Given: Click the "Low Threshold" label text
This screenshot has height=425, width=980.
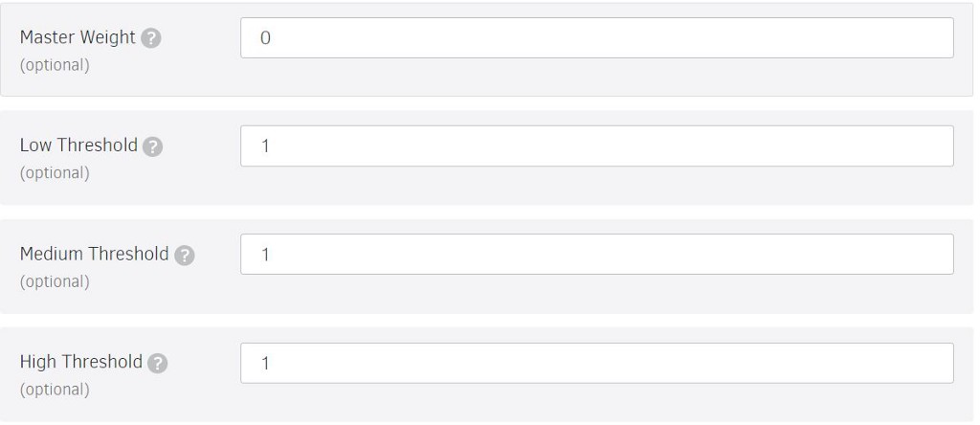Looking at the screenshot, I should coord(78,146).
